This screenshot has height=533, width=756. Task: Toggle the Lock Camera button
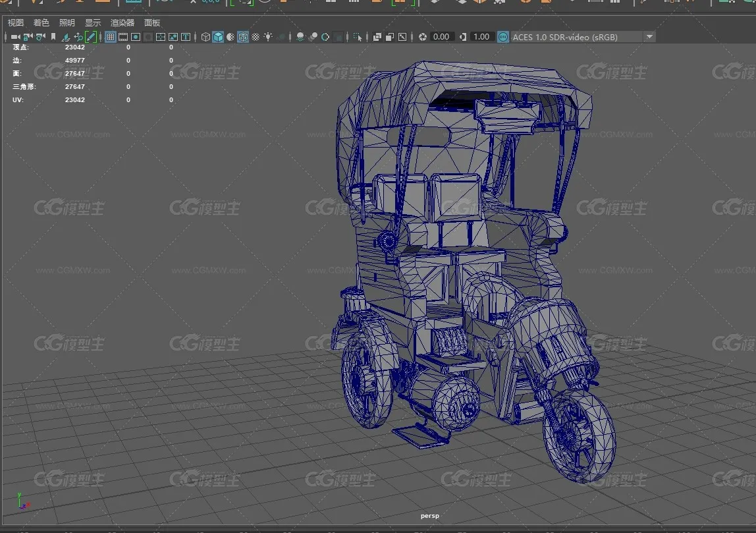click(x=28, y=37)
